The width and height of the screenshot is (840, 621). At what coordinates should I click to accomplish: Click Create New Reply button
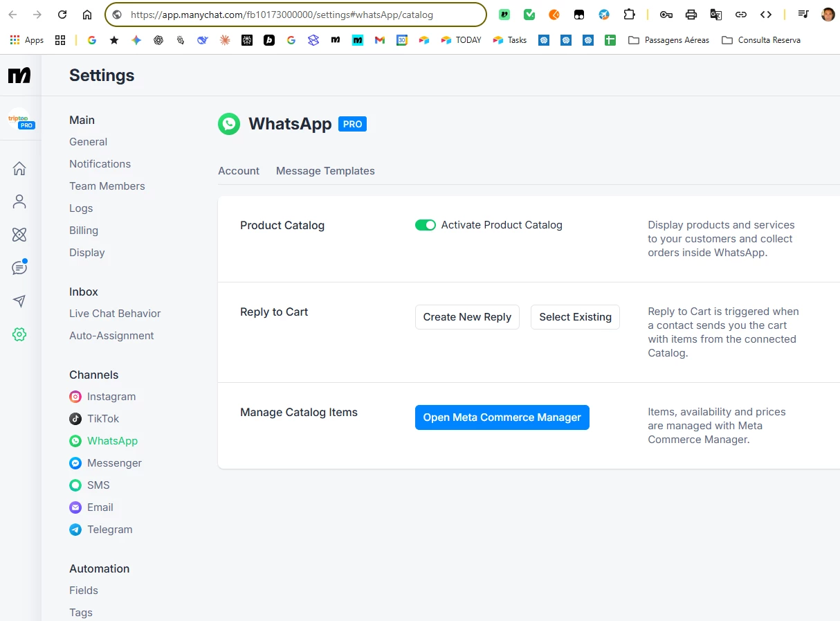click(x=467, y=317)
